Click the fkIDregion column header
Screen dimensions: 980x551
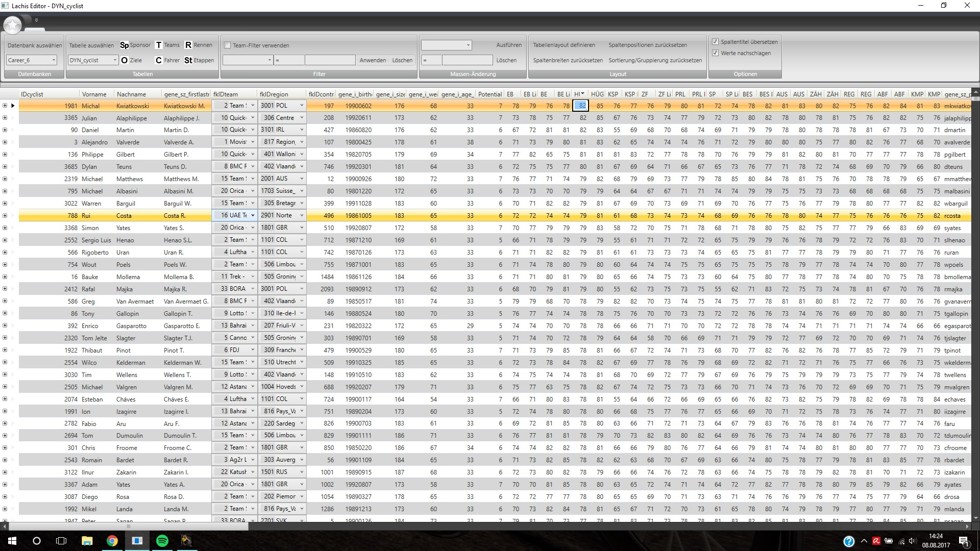(x=274, y=94)
